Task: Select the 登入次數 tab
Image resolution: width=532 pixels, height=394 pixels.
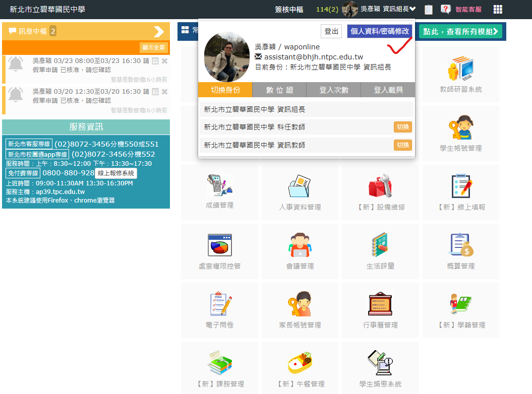Action: point(333,90)
